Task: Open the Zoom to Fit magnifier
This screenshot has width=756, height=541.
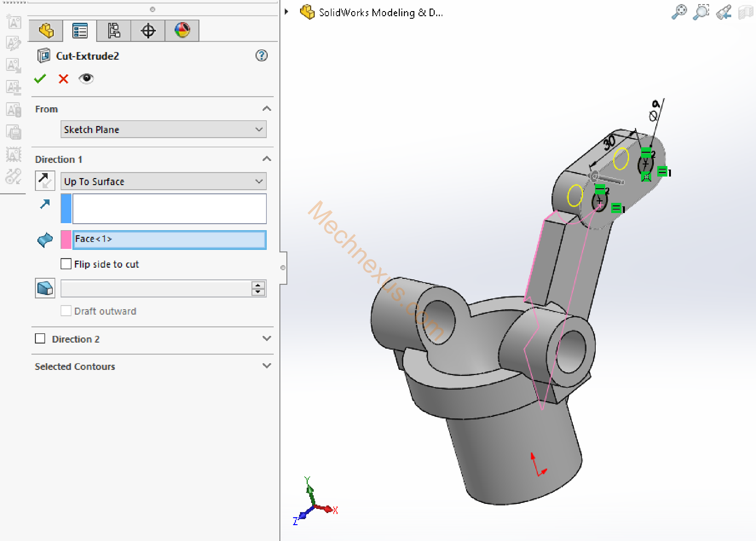Action: tap(679, 12)
